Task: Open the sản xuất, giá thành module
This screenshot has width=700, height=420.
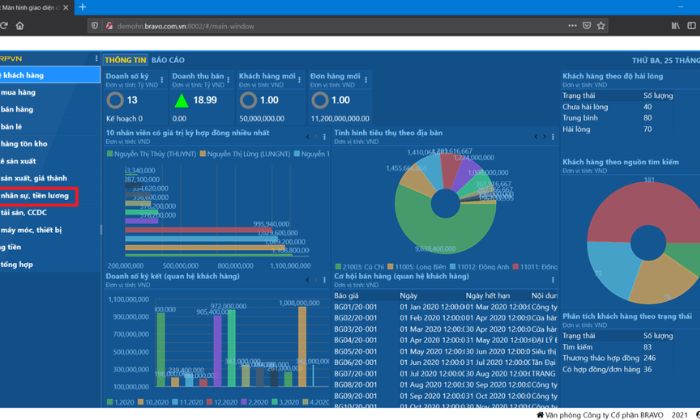Action: 50,178
